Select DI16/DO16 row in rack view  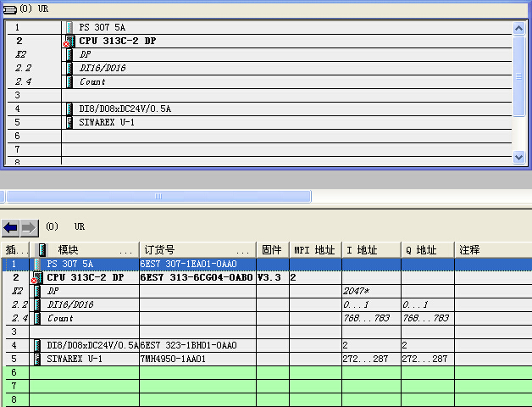259,68
